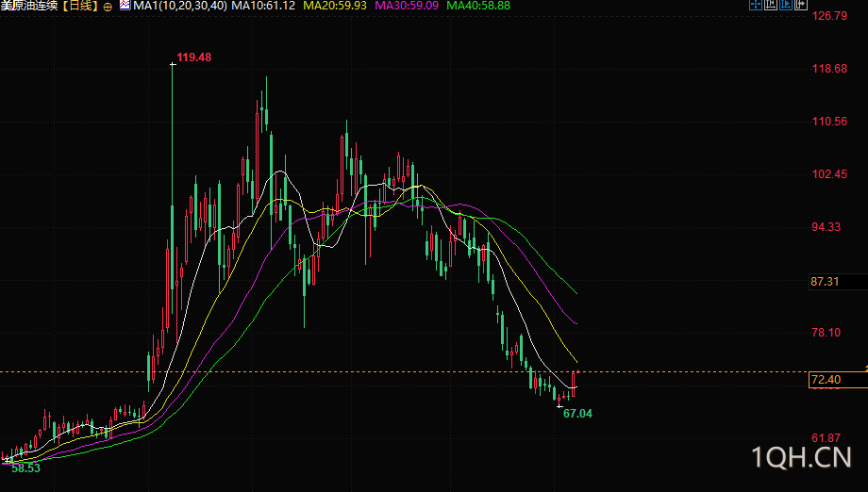868x492 pixels.
Task: Click the MA10:61.12 value label
Action: click(263, 6)
